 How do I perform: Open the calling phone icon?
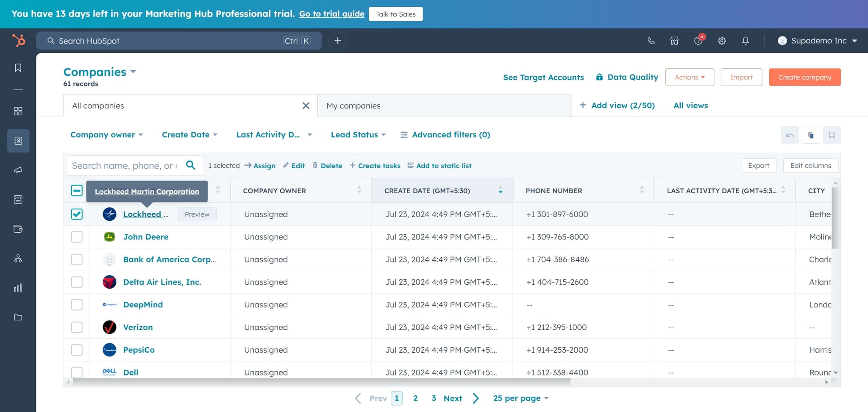point(651,41)
